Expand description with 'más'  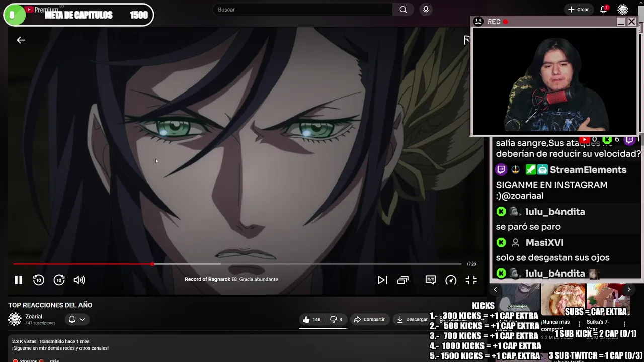(x=54, y=360)
